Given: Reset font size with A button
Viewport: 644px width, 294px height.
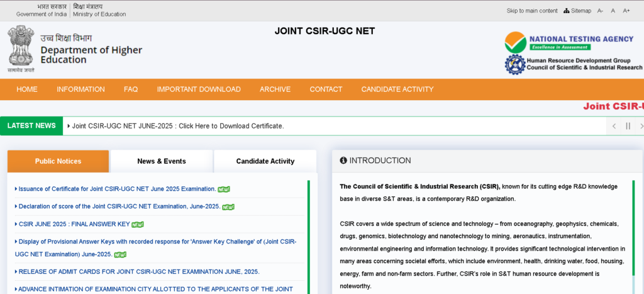Looking at the screenshot, I should [613, 11].
